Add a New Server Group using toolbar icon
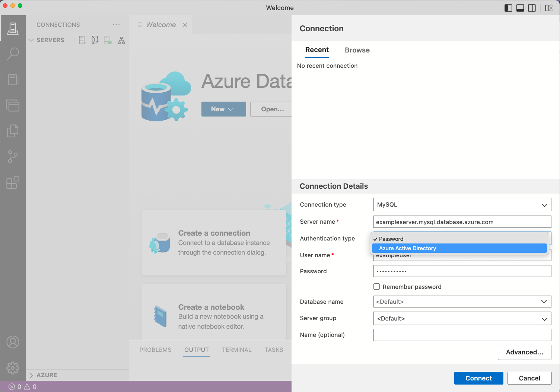Image resolution: width=560 pixels, height=392 pixels. pos(95,40)
